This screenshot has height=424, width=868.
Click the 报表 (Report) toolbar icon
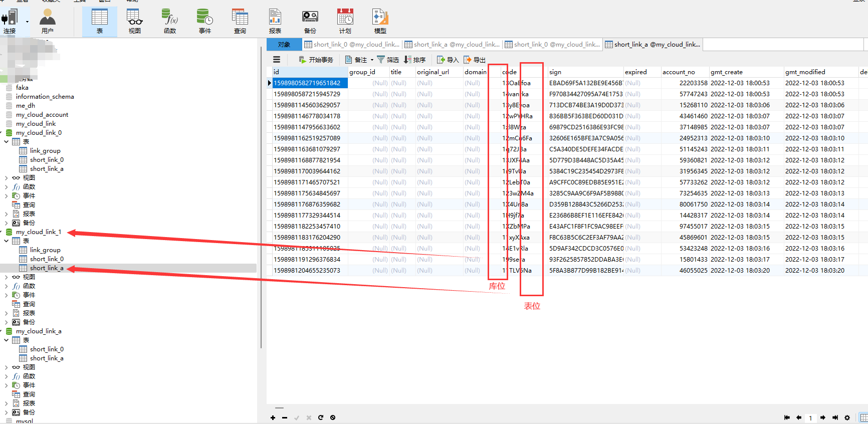(275, 21)
